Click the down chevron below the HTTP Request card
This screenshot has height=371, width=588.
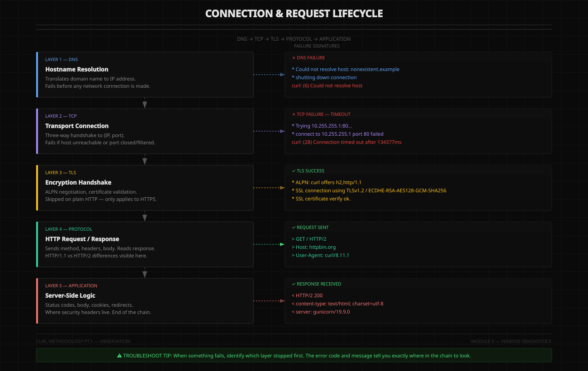tap(145, 273)
